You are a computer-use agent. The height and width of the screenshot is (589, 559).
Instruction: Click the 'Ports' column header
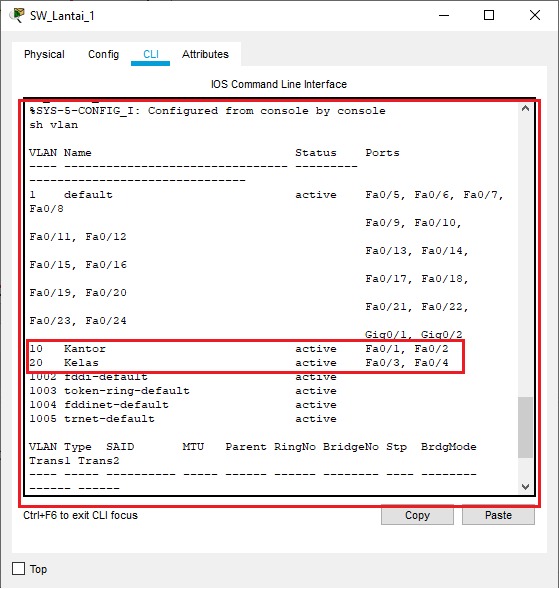coord(382,153)
